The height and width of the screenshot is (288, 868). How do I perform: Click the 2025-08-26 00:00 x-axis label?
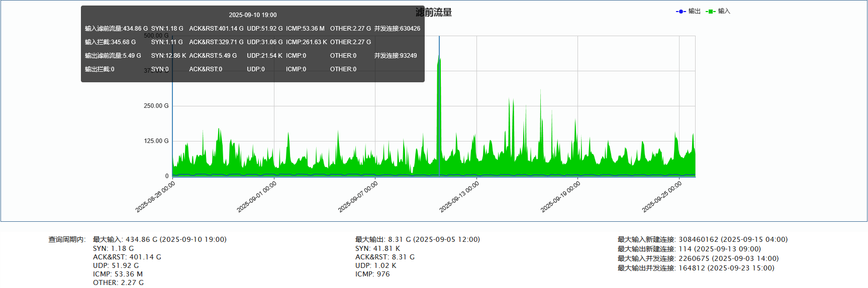coord(155,197)
